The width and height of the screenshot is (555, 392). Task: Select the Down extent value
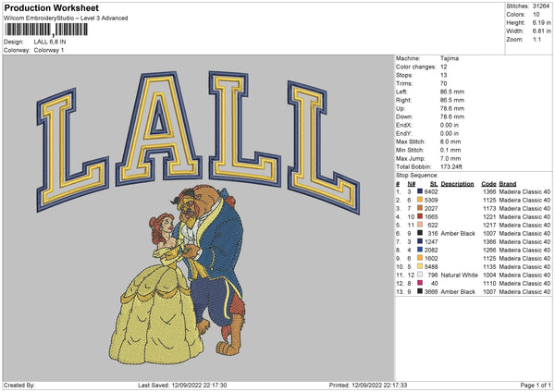point(452,116)
